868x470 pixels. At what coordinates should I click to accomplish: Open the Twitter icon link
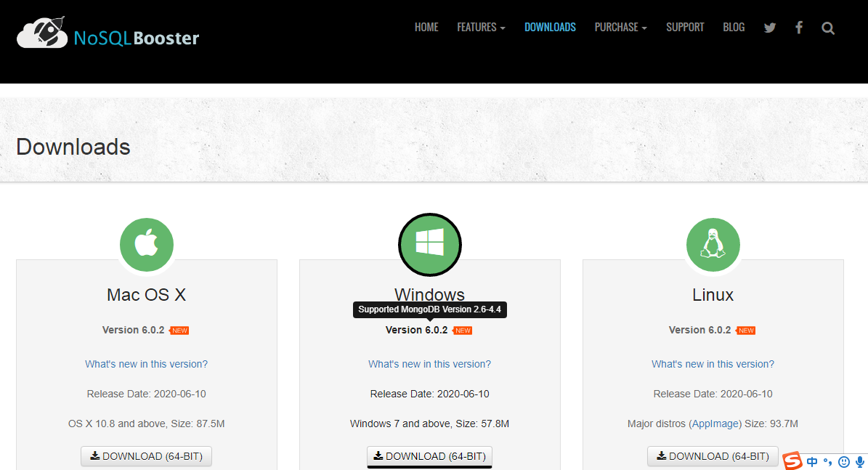coord(769,28)
